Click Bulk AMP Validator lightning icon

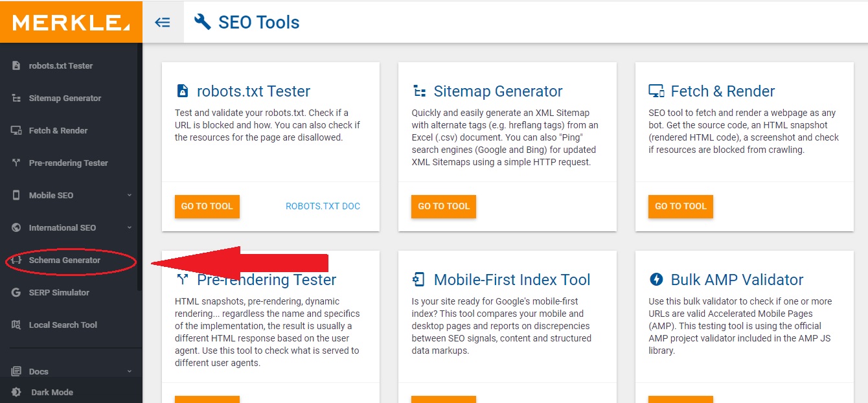tap(656, 279)
